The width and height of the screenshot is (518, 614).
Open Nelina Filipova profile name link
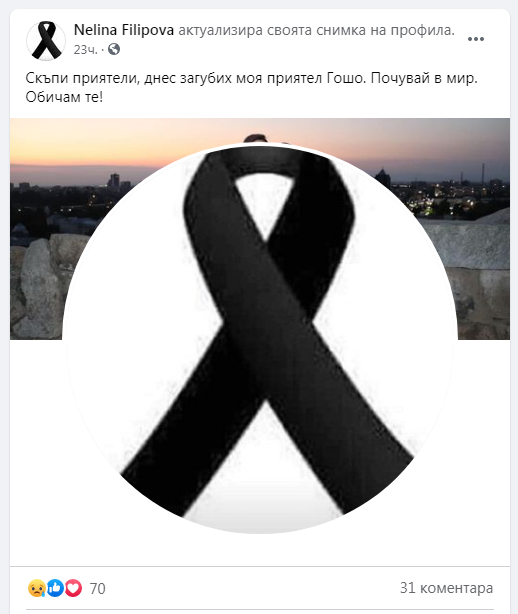click(124, 30)
